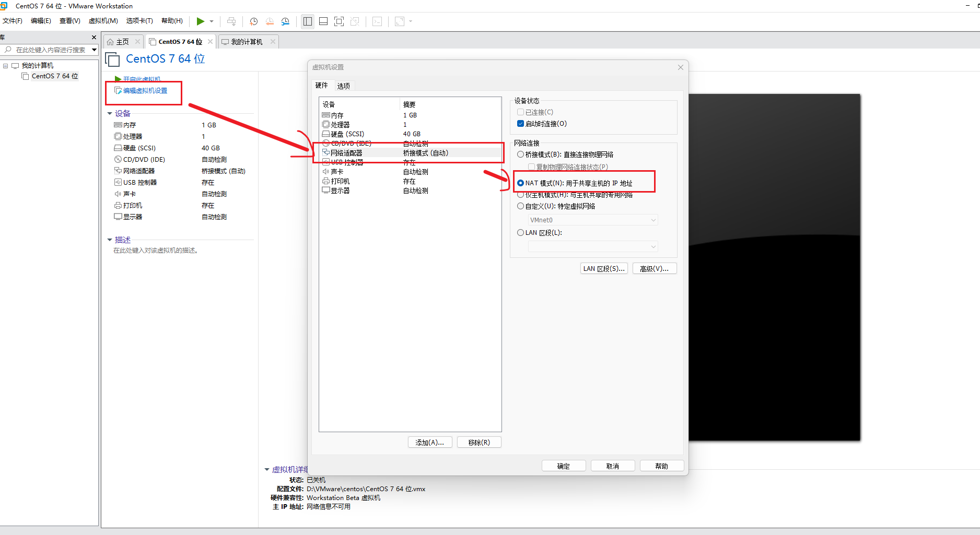
Task: Select 打印机 device row in dialog
Action: [x=410, y=181]
